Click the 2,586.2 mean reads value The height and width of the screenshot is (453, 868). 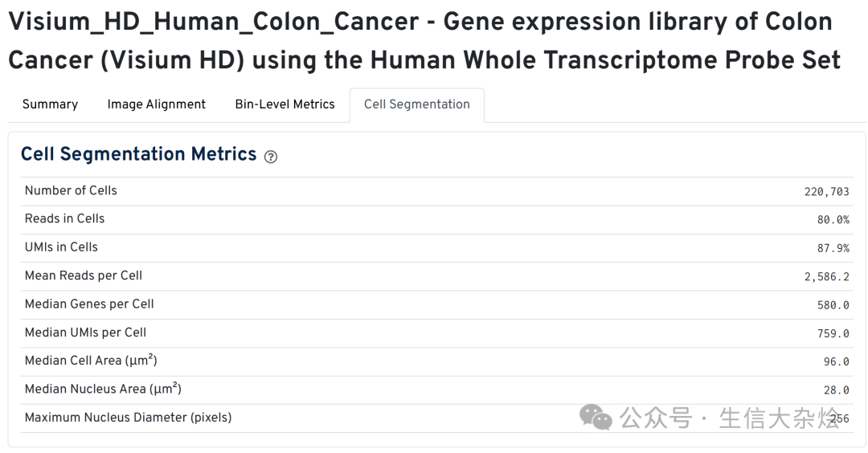(x=826, y=276)
